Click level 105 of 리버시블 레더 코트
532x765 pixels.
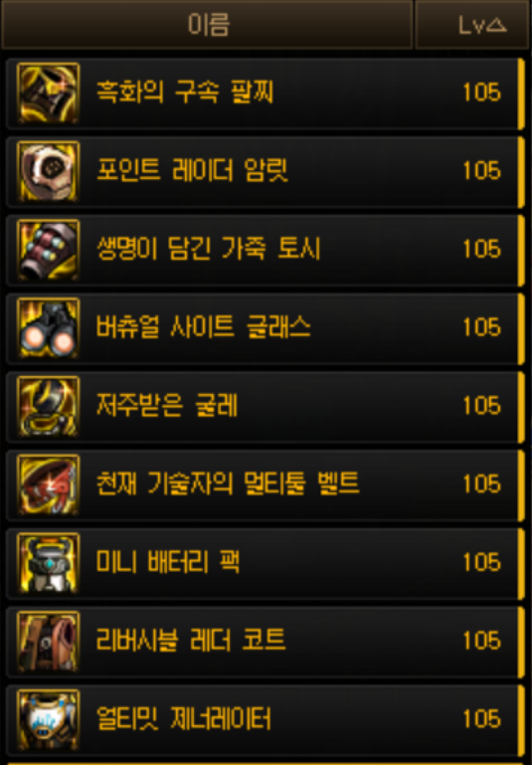[x=481, y=641]
